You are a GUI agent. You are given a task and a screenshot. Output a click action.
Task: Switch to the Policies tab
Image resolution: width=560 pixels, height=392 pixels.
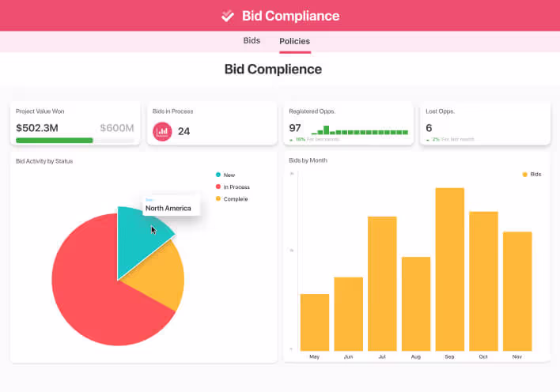coord(294,41)
